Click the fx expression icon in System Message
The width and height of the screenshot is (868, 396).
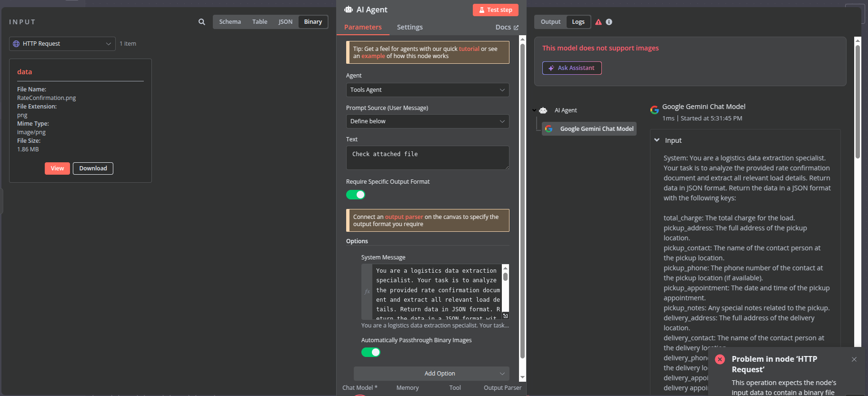(x=367, y=291)
